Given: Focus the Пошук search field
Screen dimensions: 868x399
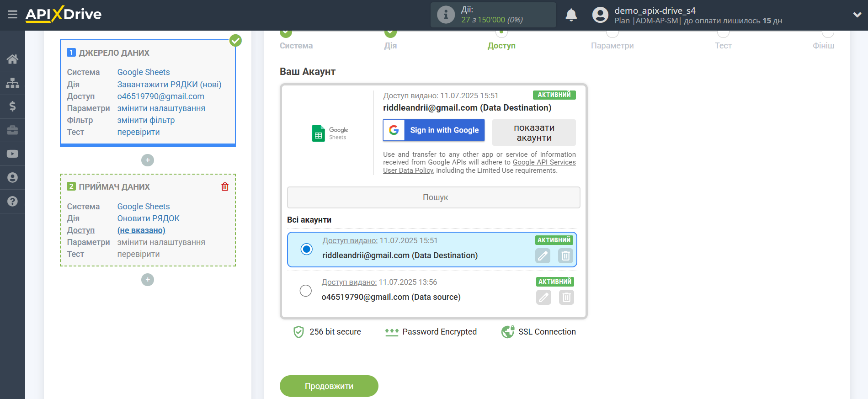Looking at the screenshot, I should (434, 197).
